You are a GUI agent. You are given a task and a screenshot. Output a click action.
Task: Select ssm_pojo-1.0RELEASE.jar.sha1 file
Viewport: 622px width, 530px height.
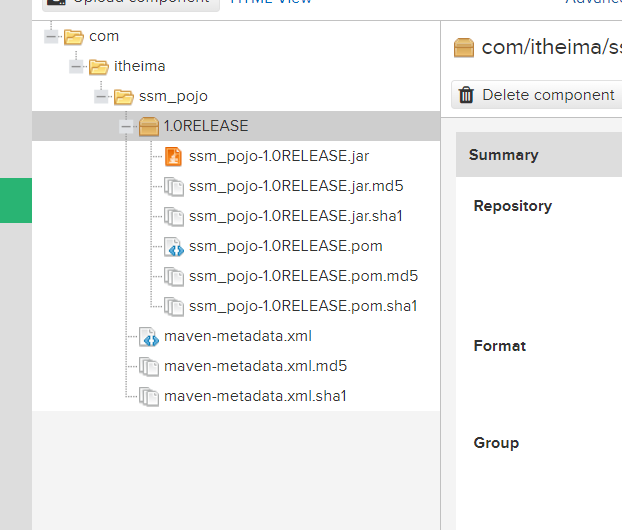click(x=296, y=216)
